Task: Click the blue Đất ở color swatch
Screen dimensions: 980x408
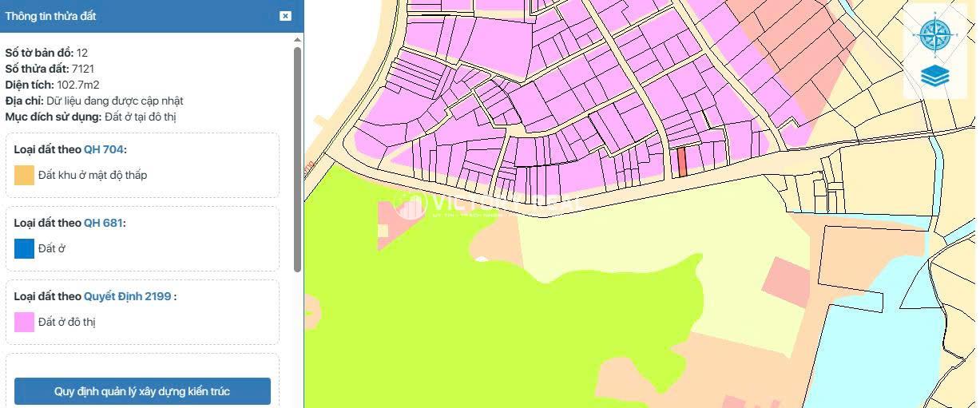Action: click(x=24, y=248)
